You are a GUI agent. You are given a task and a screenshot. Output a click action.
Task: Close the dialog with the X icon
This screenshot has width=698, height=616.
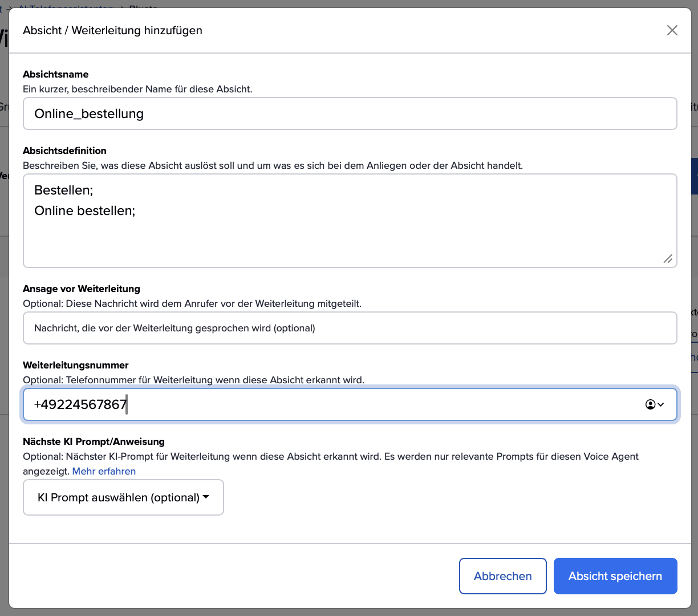672,30
